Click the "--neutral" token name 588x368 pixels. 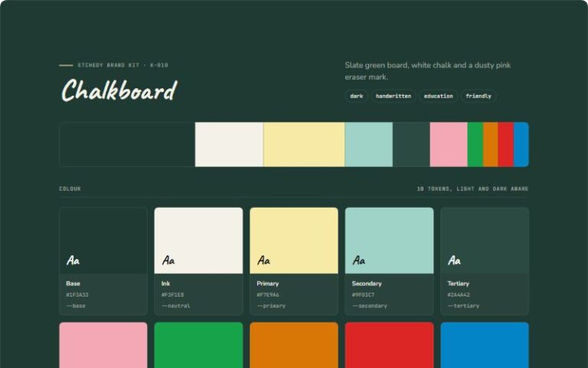click(x=175, y=306)
